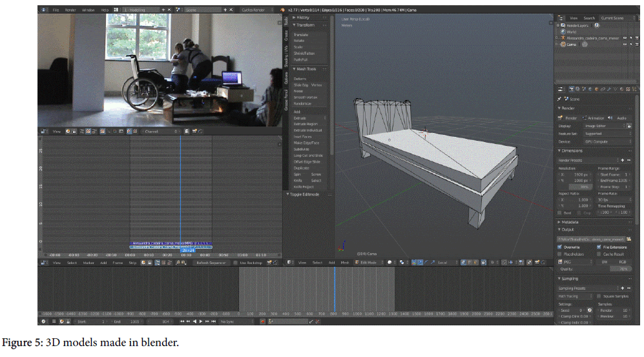
Task: Open the JPEG file format dropdown
Action: coord(575,262)
